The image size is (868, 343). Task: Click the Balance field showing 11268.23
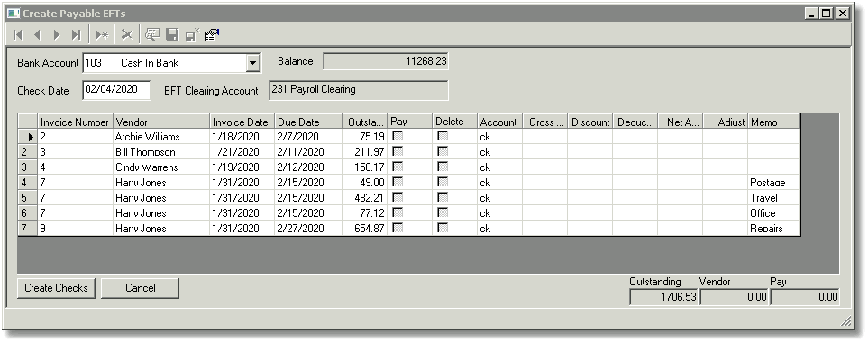click(x=385, y=61)
